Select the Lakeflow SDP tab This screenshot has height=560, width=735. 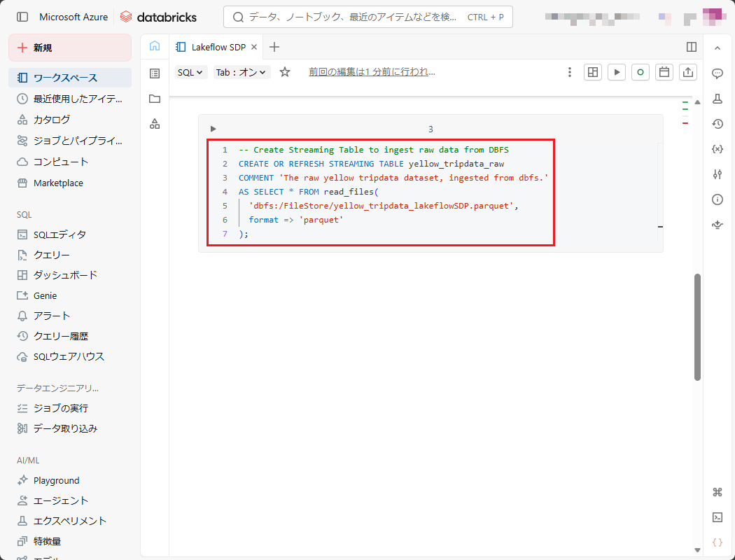pos(218,47)
